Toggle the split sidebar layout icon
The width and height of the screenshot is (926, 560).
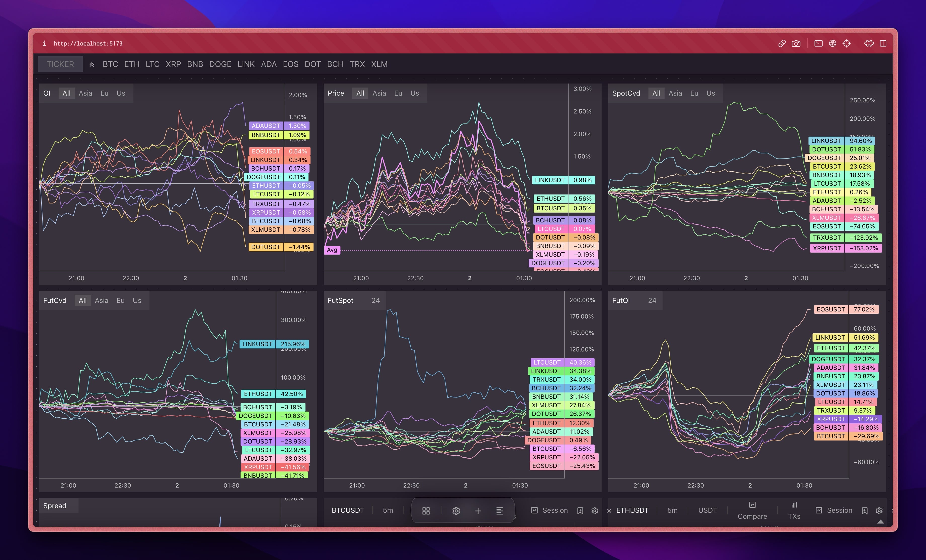[883, 44]
